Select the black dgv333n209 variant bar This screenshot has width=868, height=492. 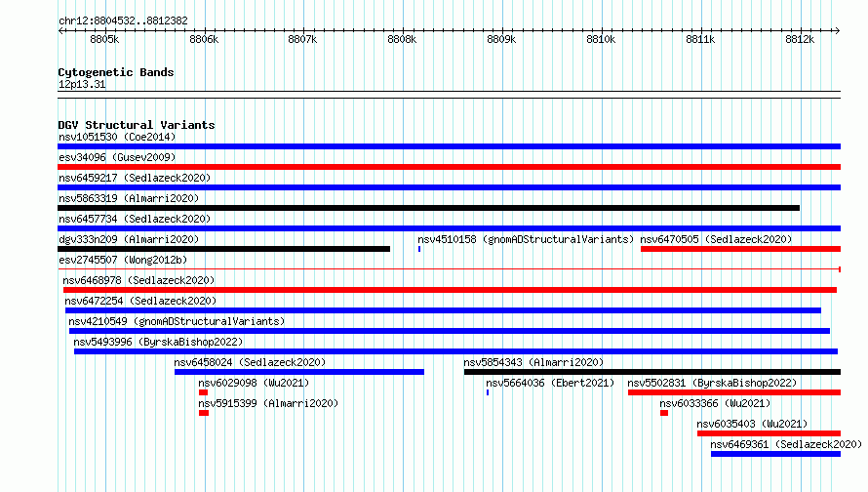pyautogui.click(x=223, y=249)
